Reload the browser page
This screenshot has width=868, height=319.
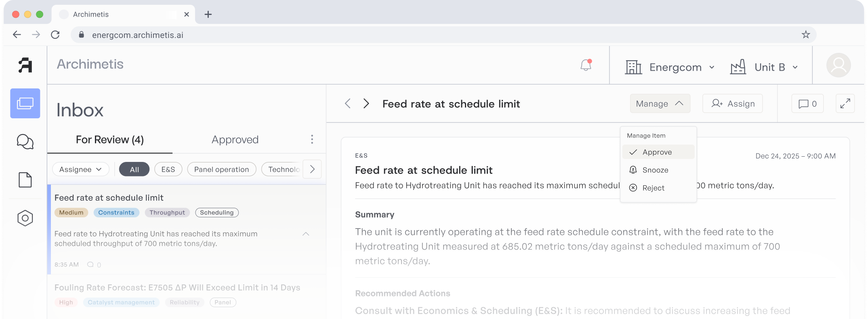click(55, 35)
